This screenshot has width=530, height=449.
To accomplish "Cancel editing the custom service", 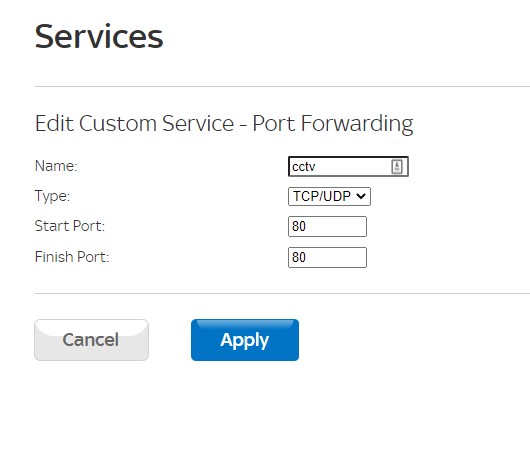I will 91,340.
